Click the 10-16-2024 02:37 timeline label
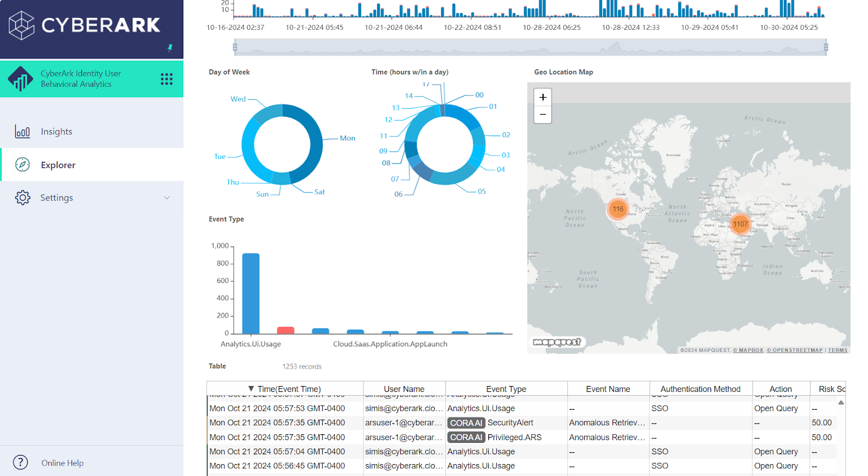 point(235,27)
